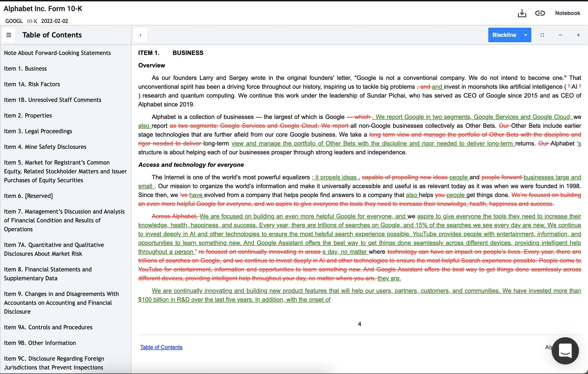Viewport: 588px width, 374px height.
Task: Zoom in with the plus icon
Action: click(578, 35)
